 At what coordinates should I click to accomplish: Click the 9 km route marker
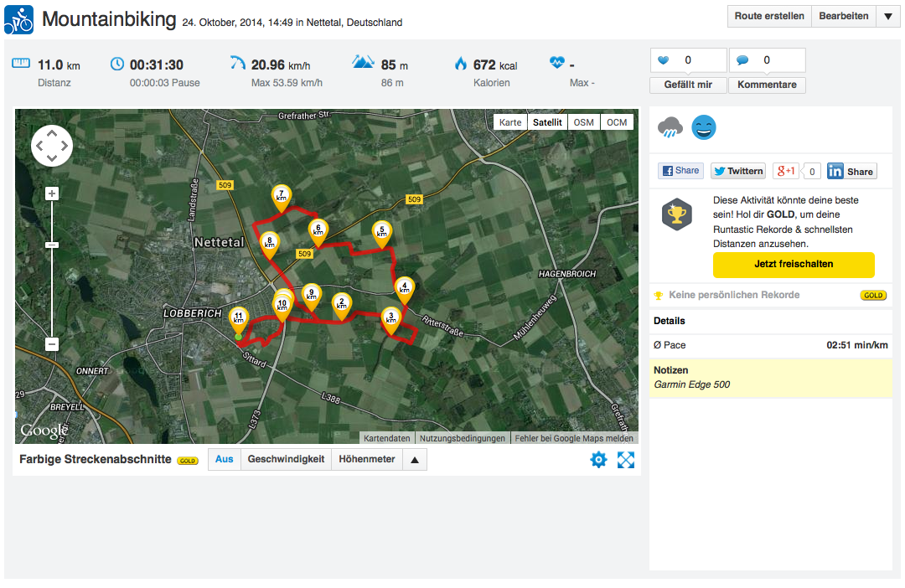pyautogui.click(x=312, y=297)
